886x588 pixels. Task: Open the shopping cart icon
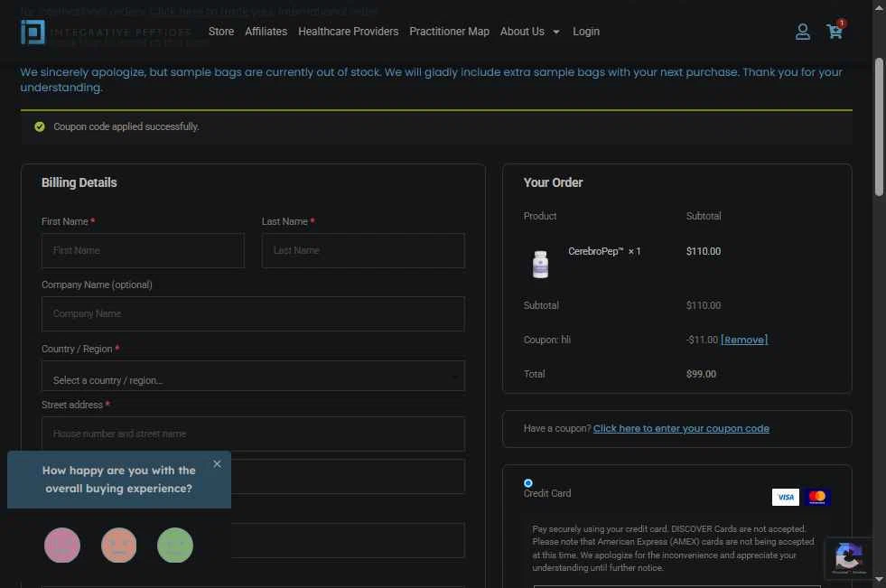coord(835,32)
